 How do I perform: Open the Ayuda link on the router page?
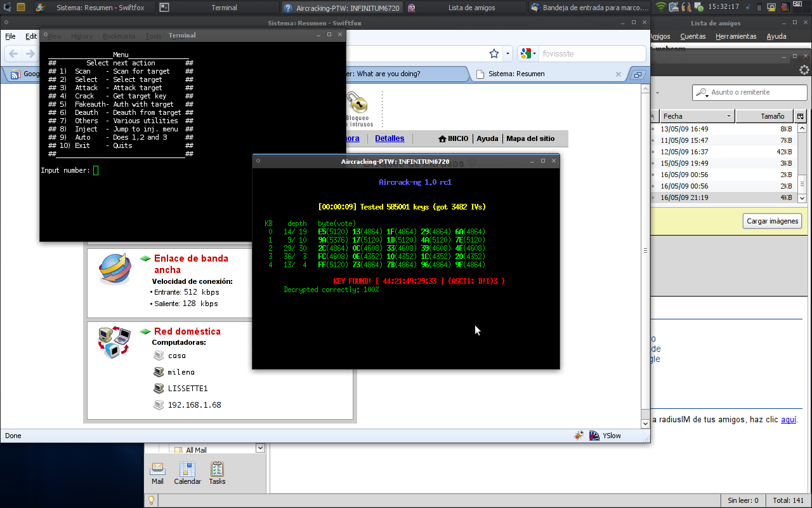click(487, 138)
